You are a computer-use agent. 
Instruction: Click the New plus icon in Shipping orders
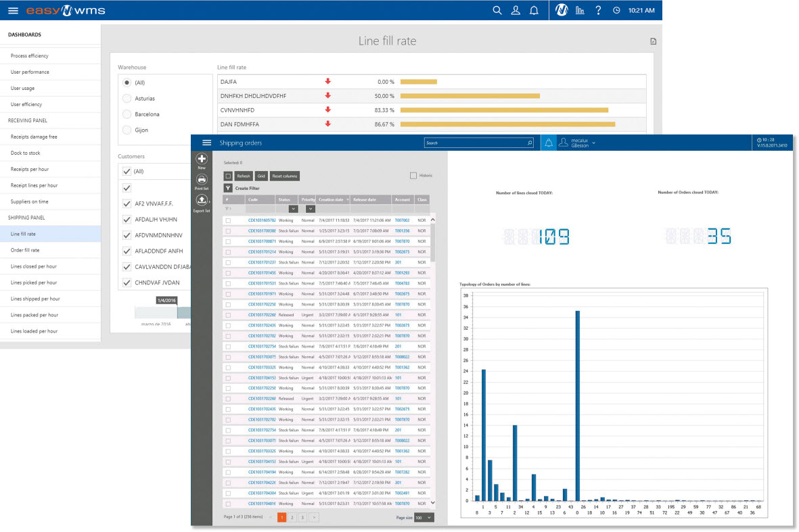[x=201, y=159]
